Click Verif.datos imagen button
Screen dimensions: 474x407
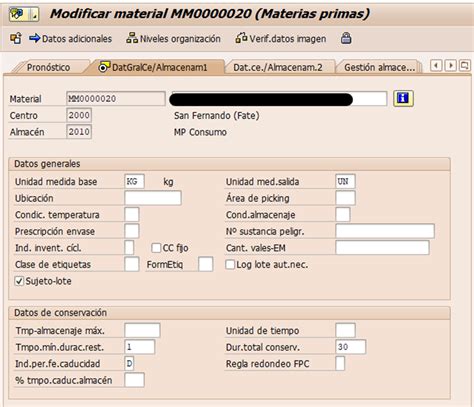(281, 39)
